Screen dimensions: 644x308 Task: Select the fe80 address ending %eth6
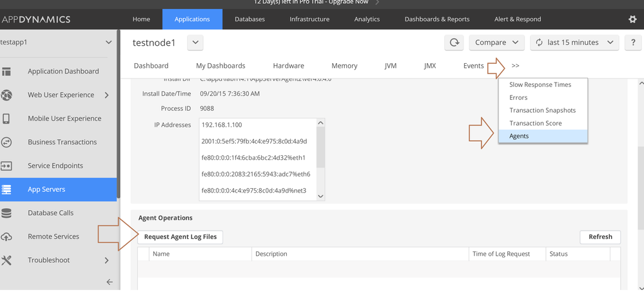pyautogui.click(x=256, y=174)
